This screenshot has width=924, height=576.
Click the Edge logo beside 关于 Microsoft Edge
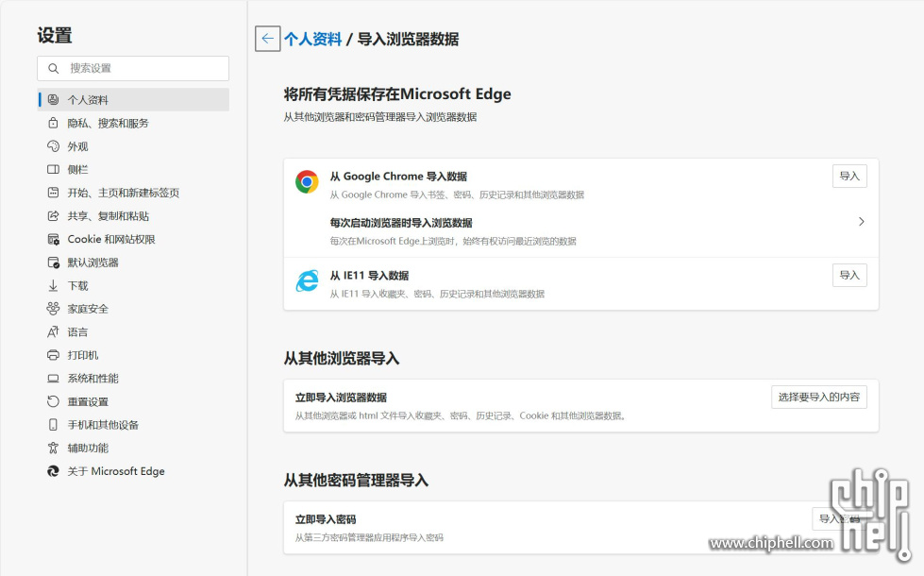pyautogui.click(x=53, y=471)
